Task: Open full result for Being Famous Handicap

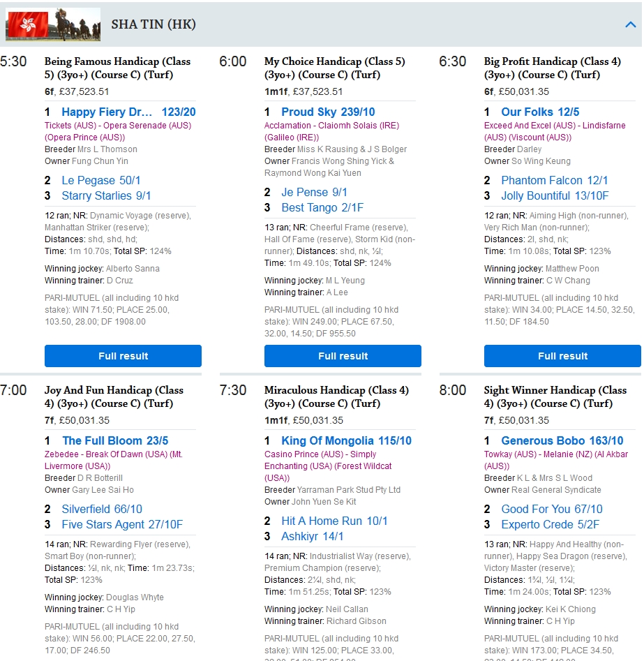Action: coord(123,356)
